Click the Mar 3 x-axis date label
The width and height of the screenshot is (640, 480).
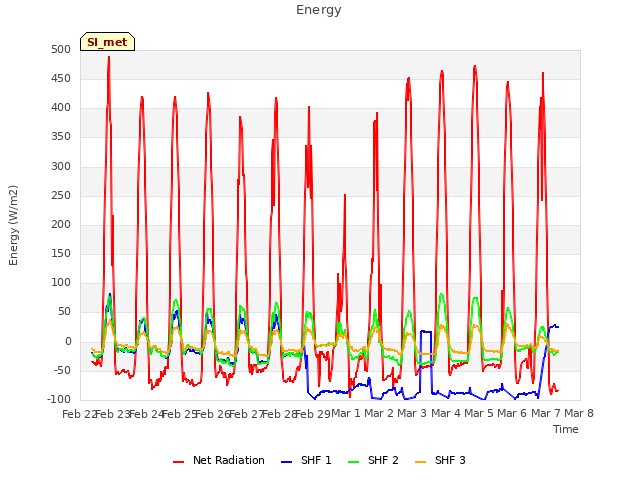(x=412, y=414)
